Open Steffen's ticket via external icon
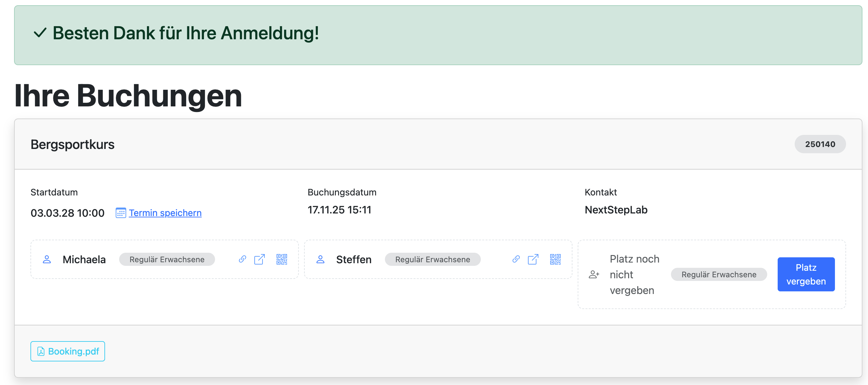Image resolution: width=868 pixels, height=385 pixels. (533, 259)
